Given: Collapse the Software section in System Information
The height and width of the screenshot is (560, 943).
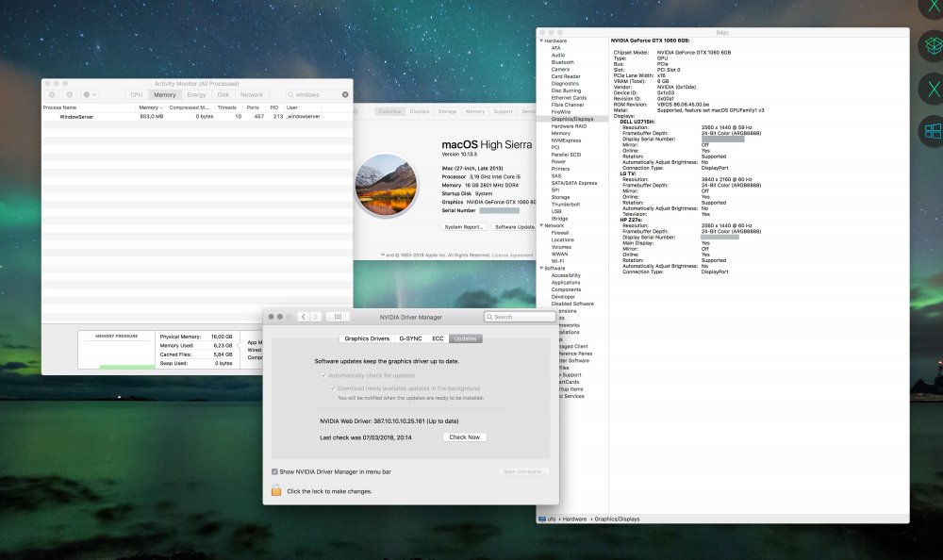Looking at the screenshot, I should (x=541, y=269).
